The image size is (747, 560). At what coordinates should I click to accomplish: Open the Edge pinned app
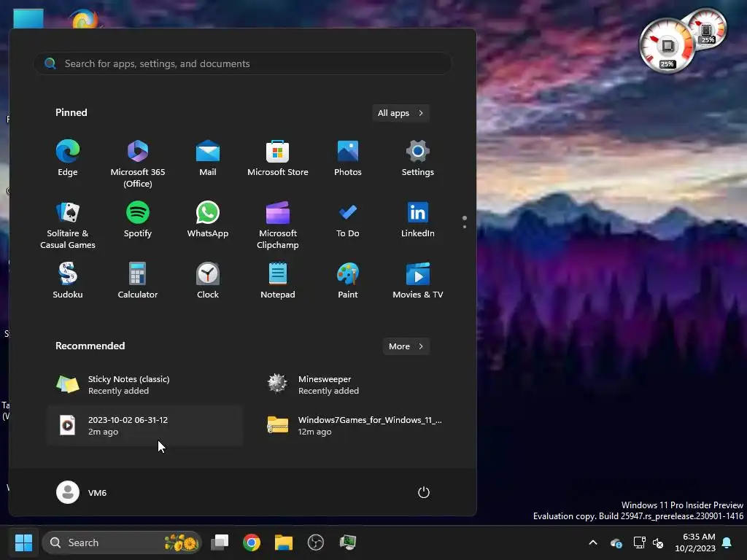pos(68,159)
